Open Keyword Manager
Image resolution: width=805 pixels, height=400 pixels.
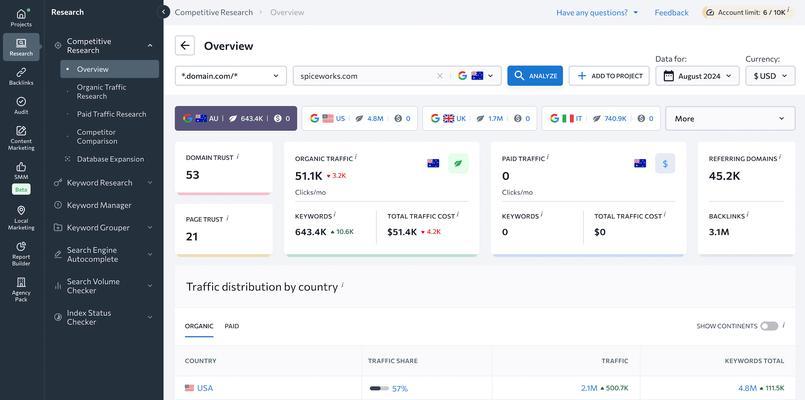[99, 205]
